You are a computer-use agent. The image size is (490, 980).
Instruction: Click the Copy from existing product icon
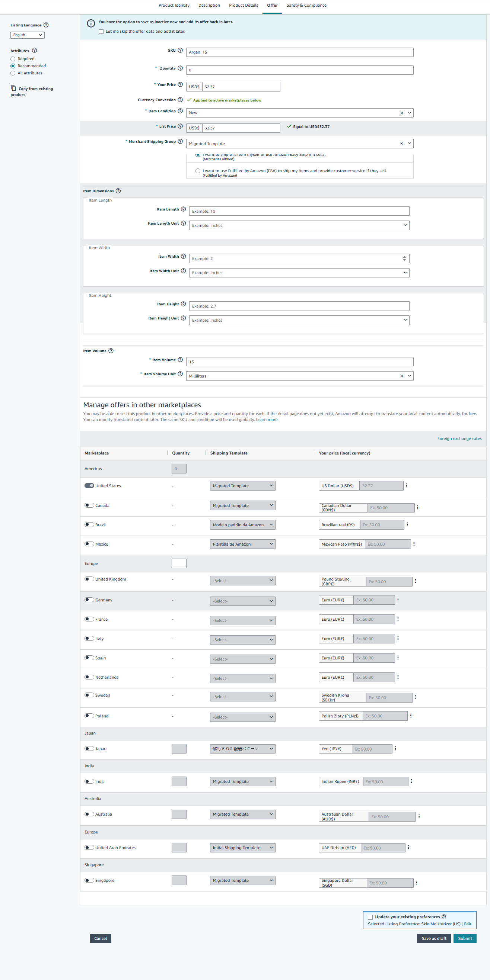point(13,88)
